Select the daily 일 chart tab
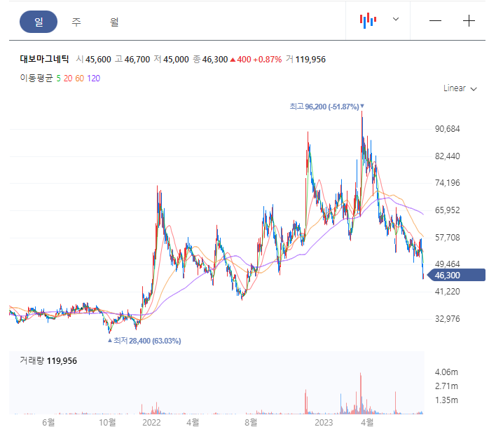489x448 pixels. point(39,22)
